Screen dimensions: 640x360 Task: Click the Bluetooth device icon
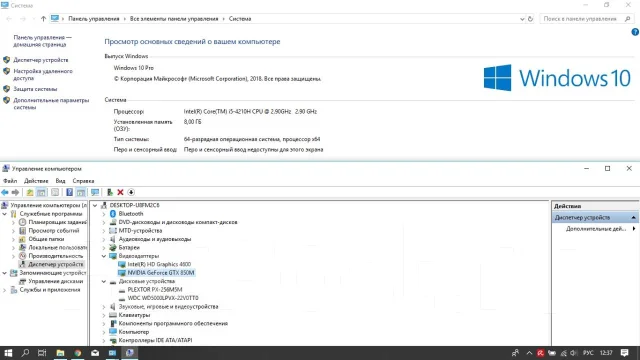[x=113, y=214]
